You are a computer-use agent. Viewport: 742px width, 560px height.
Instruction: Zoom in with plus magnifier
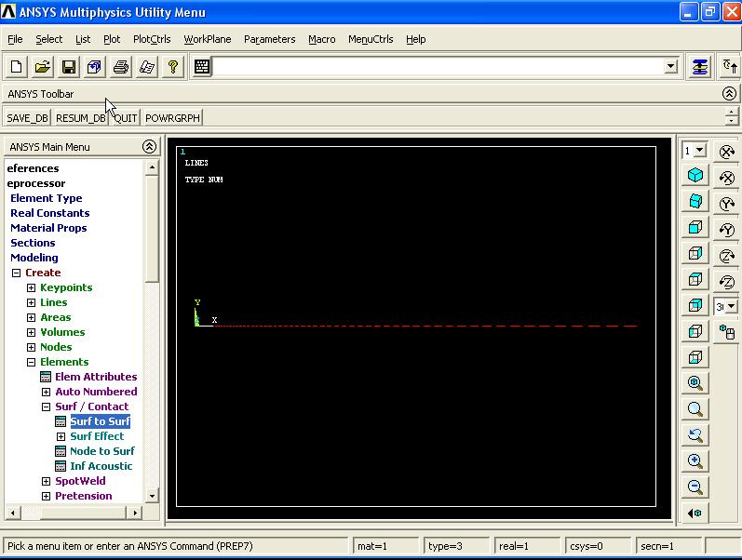pos(695,460)
